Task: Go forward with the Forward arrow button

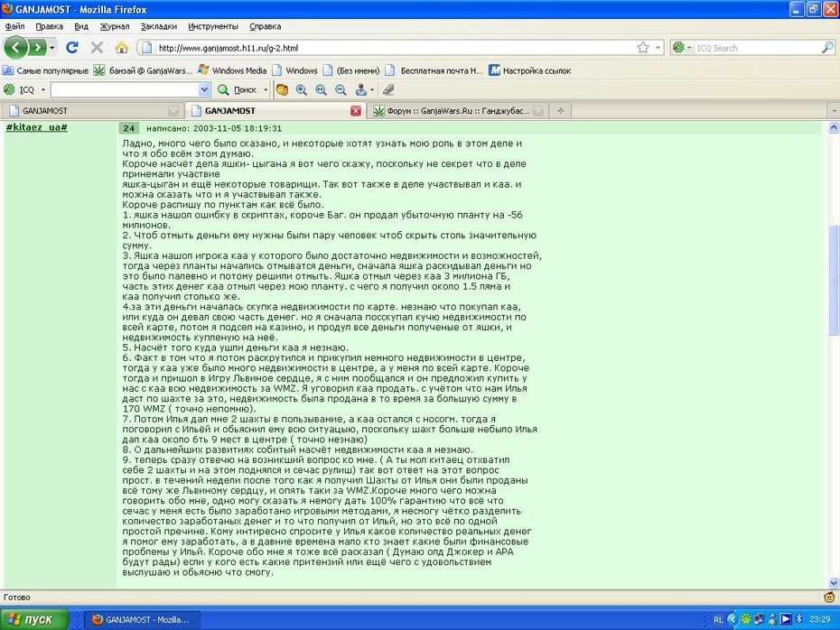Action: (37, 48)
